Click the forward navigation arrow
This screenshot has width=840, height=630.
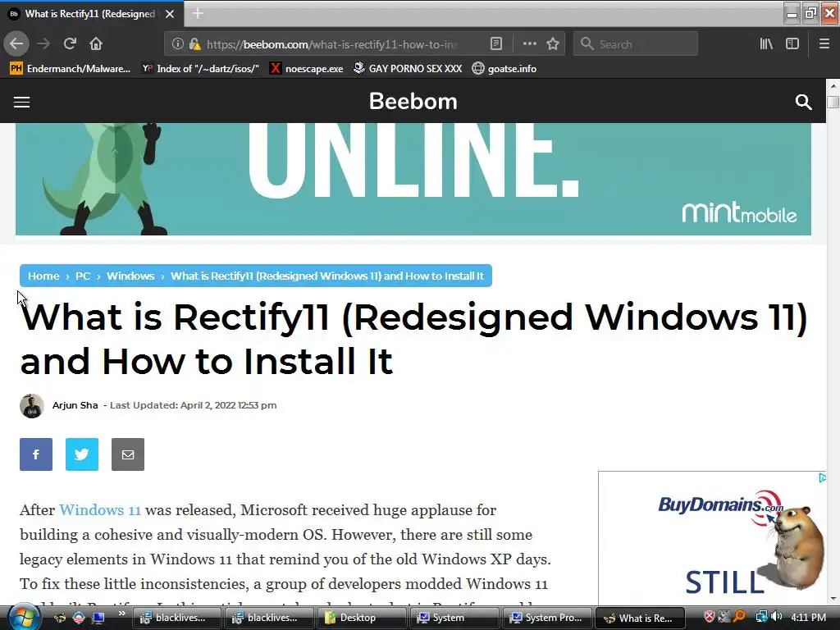[43, 43]
